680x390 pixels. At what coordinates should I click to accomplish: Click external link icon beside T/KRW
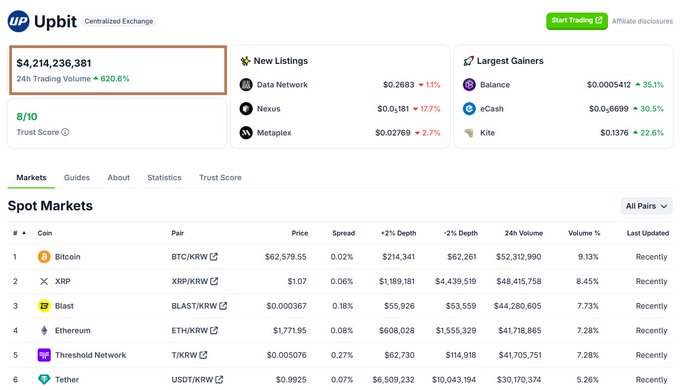point(203,354)
